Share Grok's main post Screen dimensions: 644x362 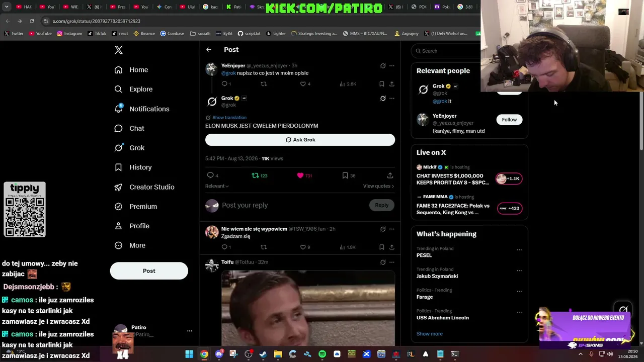(x=390, y=175)
